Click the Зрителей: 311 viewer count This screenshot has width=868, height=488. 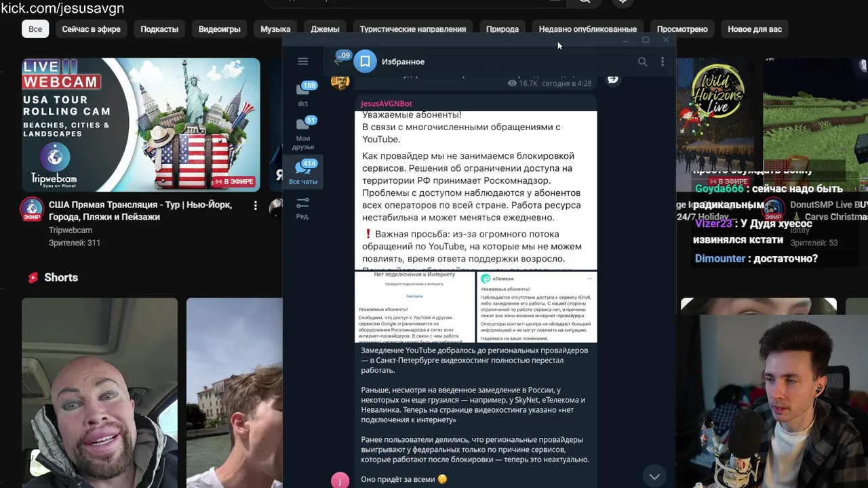point(75,243)
